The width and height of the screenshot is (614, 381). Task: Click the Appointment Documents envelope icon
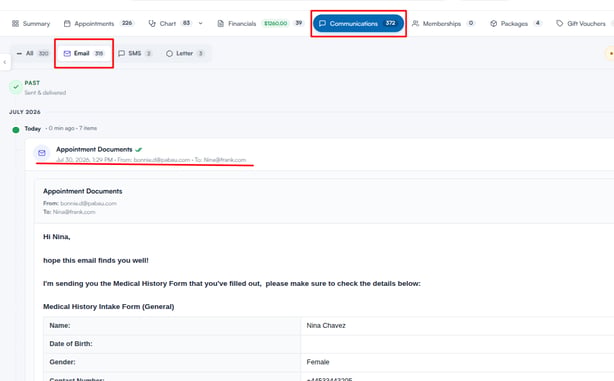click(42, 153)
